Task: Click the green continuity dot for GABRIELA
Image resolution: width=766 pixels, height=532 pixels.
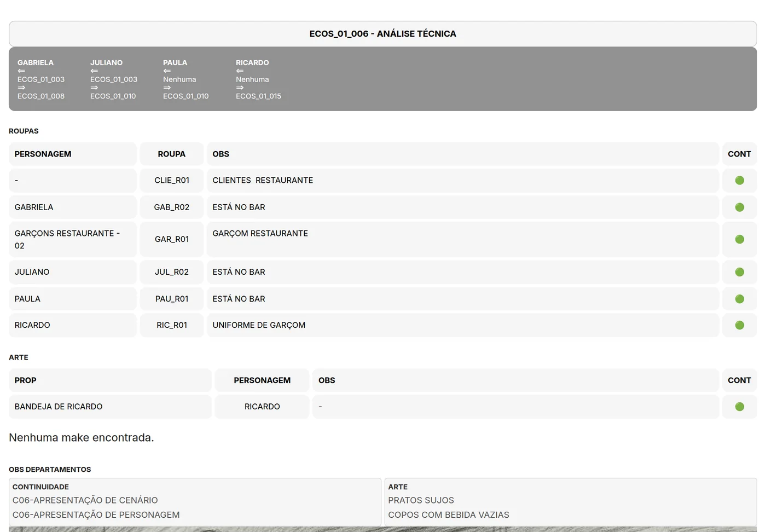Action: tap(739, 207)
